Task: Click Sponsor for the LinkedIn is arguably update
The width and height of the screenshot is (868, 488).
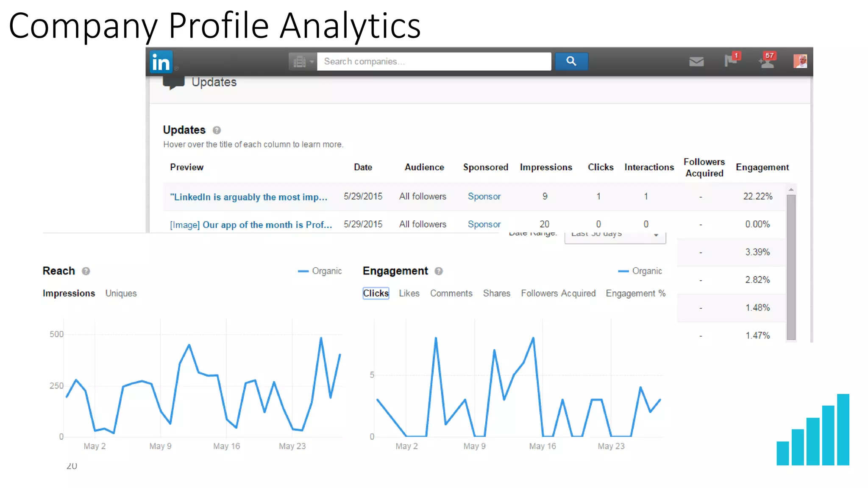Action: click(484, 197)
